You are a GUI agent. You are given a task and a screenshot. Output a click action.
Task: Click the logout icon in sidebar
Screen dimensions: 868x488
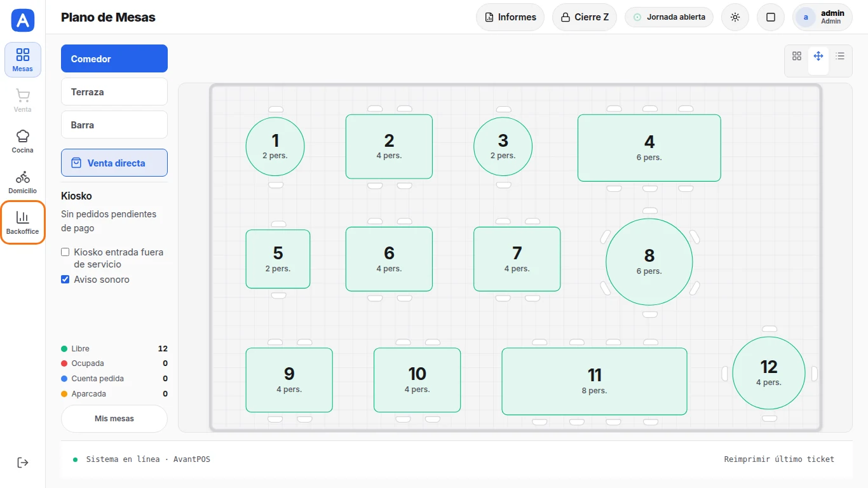pyautogui.click(x=23, y=463)
